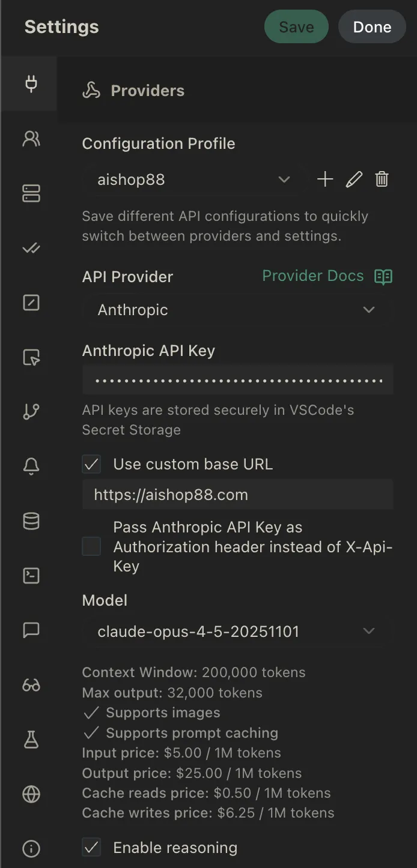Click the Save button

point(296,26)
